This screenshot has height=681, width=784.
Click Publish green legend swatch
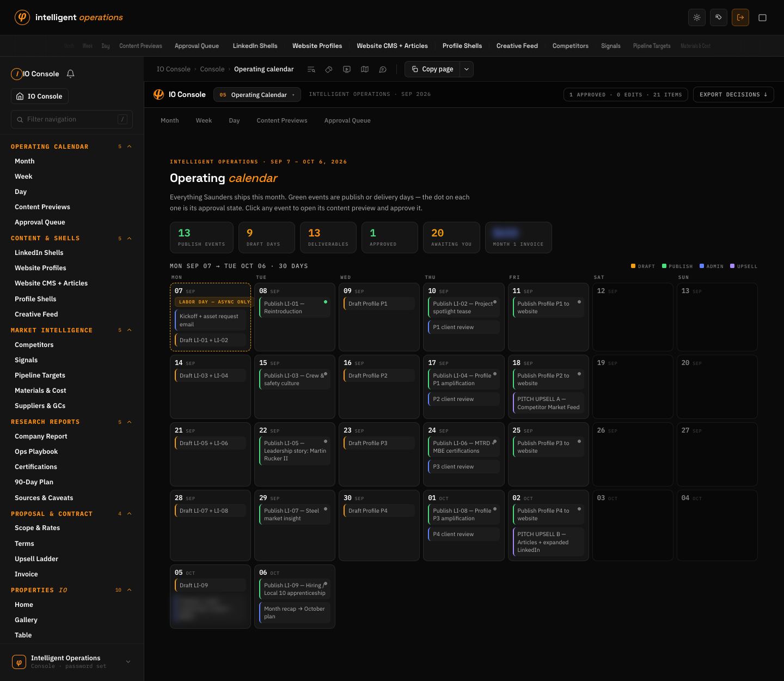click(x=664, y=266)
